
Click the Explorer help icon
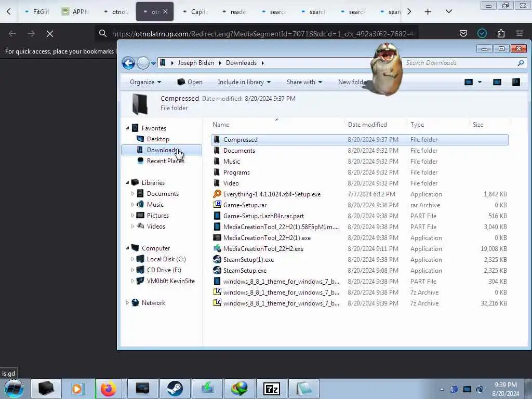click(x=516, y=82)
